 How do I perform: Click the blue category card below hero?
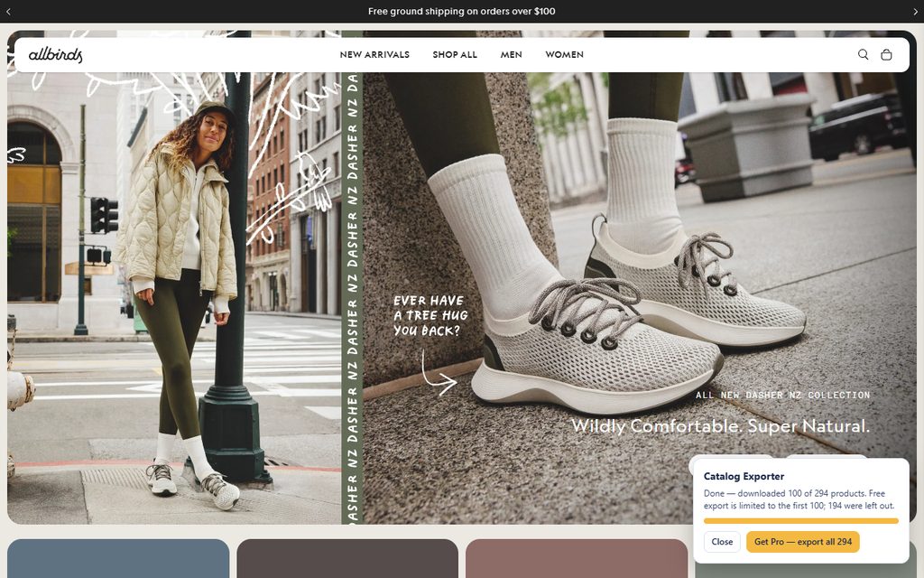pos(118,558)
